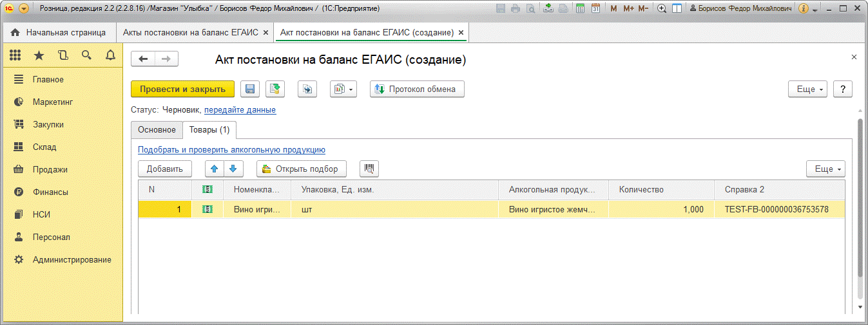
Task: Close the form with the X
Action: (854, 57)
